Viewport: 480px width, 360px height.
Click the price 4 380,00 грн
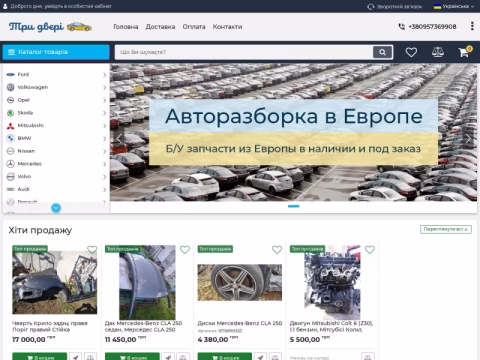click(218, 339)
